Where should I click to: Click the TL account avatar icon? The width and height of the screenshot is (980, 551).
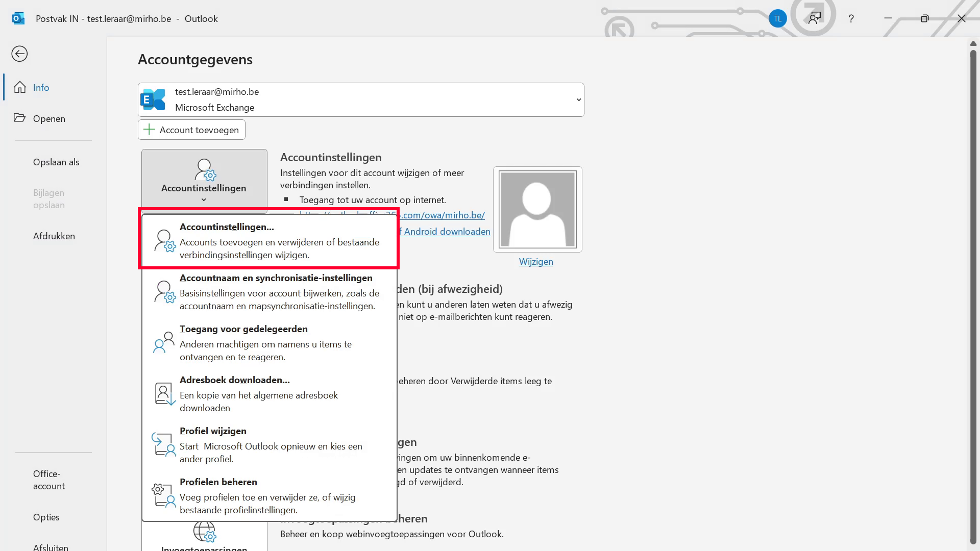(777, 18)
